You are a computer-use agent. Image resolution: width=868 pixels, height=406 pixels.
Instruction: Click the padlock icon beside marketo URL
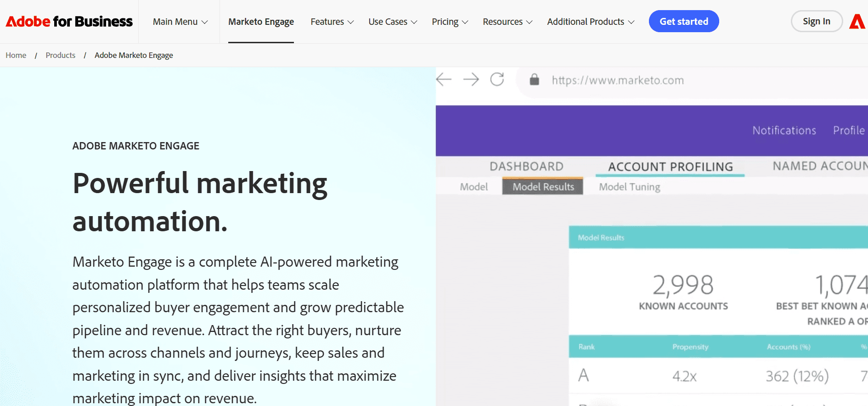(x=534, y=80)
